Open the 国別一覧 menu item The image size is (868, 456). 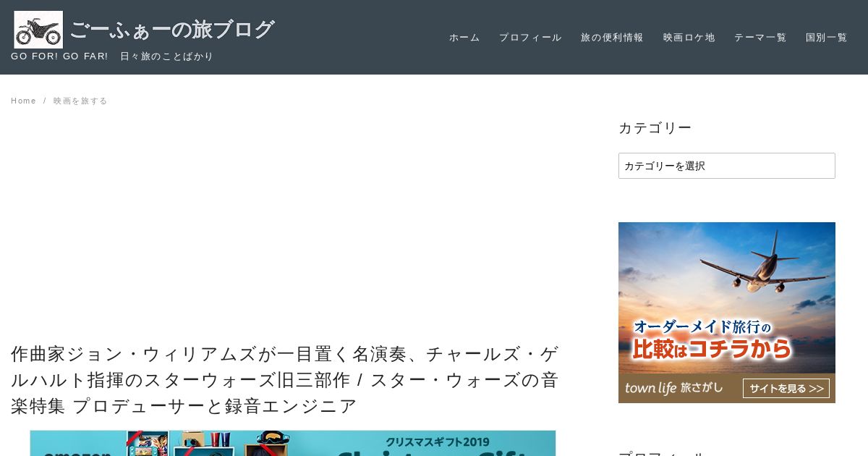826,38
